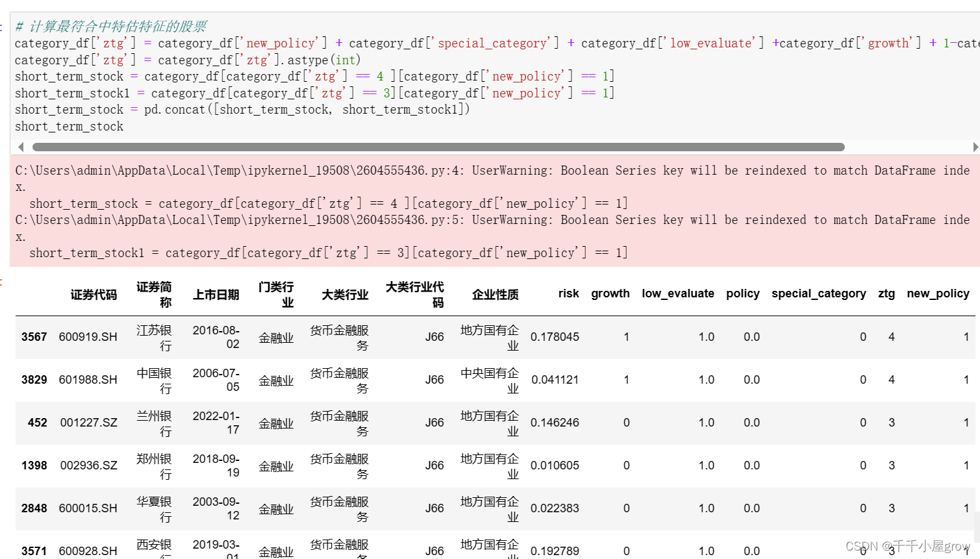Click the 证券代码 column header
Viewport: 980px width, 559px height.
[94, 295]
